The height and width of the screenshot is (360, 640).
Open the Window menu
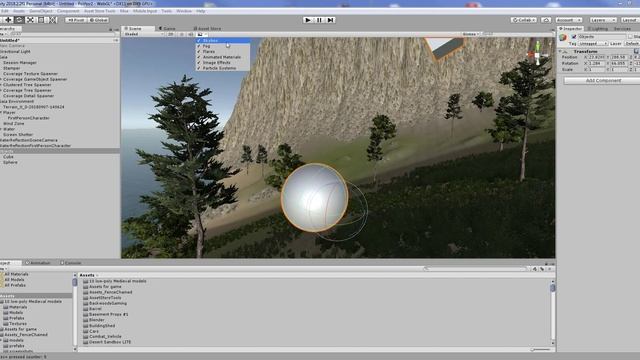(x=184, y=11)
